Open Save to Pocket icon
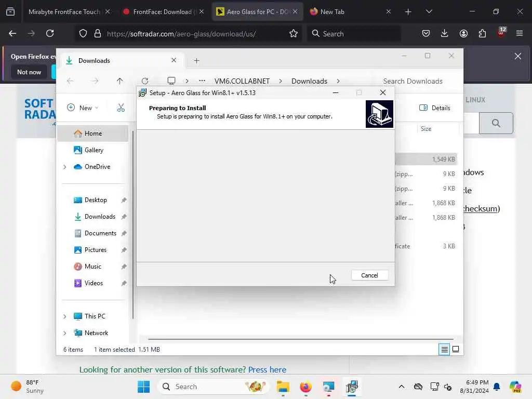Screen dimensions: 532x399 point(426,33)
